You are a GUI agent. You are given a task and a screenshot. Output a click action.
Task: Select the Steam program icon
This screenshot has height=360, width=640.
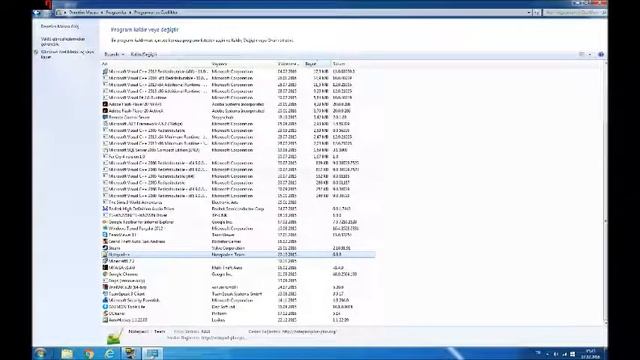point(105,248)
